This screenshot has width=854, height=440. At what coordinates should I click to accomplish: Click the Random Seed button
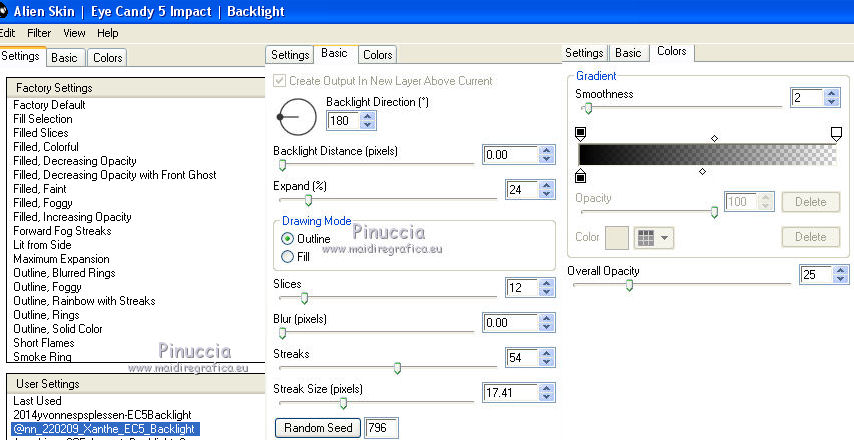[x=318, y=428]
